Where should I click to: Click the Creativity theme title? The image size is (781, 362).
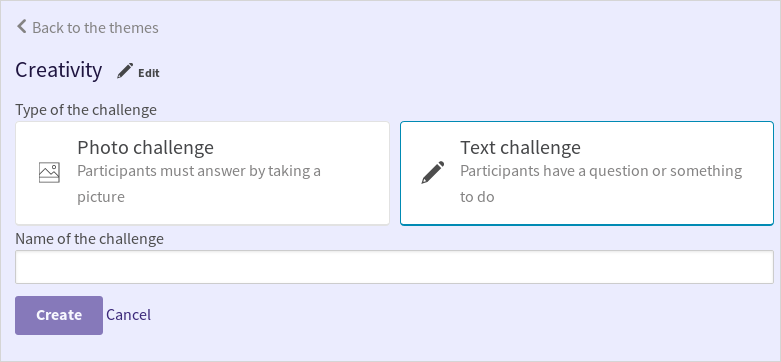[59, 70]
